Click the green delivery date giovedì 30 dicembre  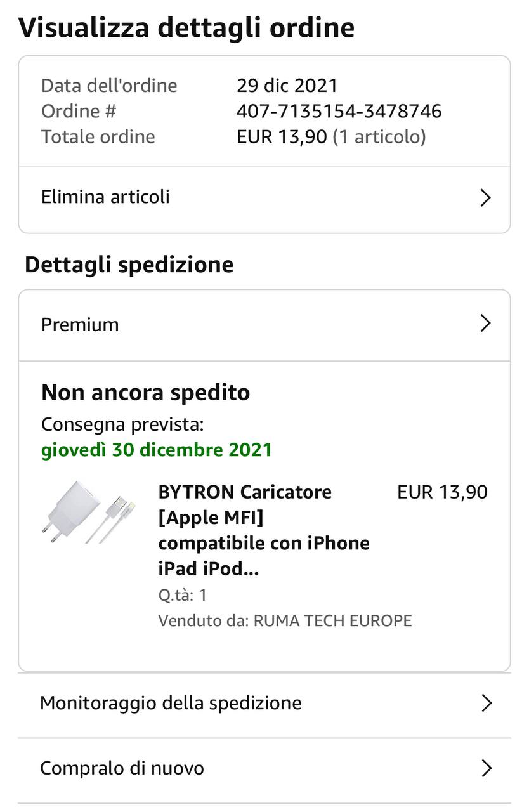pos(157,450)
